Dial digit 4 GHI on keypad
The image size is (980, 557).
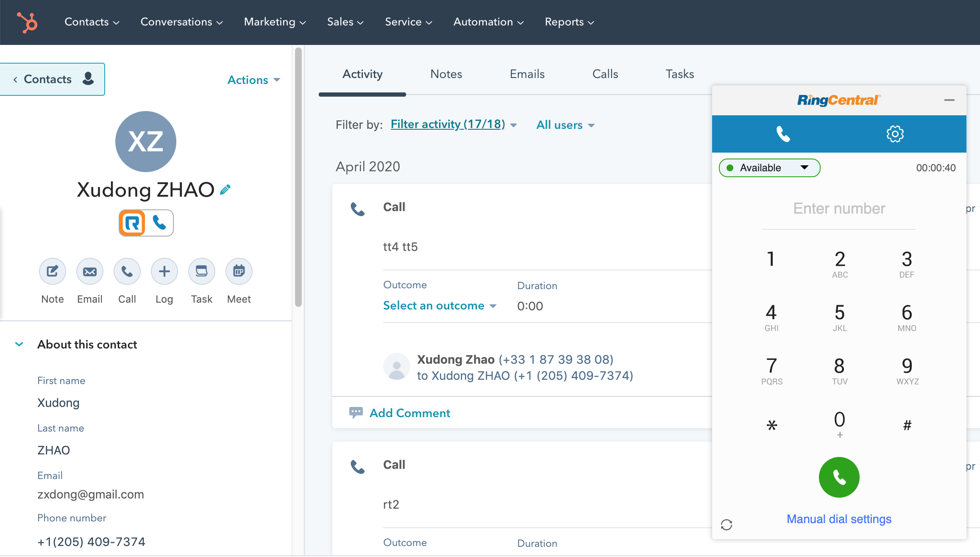(x=771, y=317)
